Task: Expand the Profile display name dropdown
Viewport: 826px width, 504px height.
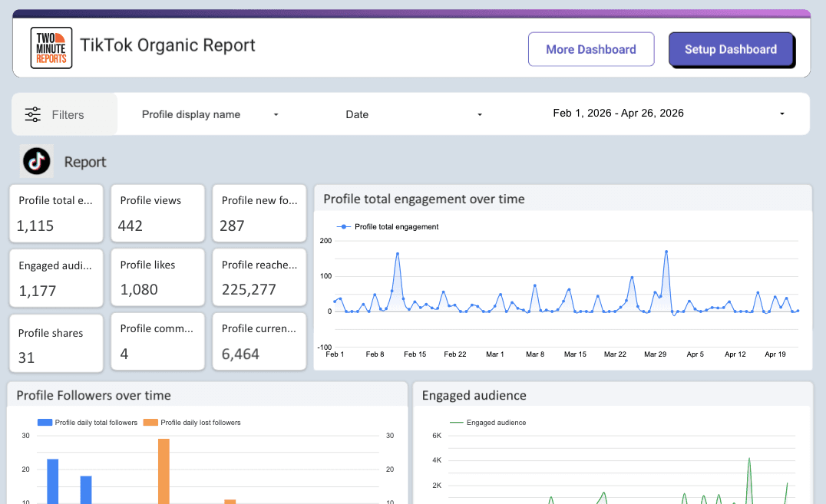Action: (x=210, y=114)
